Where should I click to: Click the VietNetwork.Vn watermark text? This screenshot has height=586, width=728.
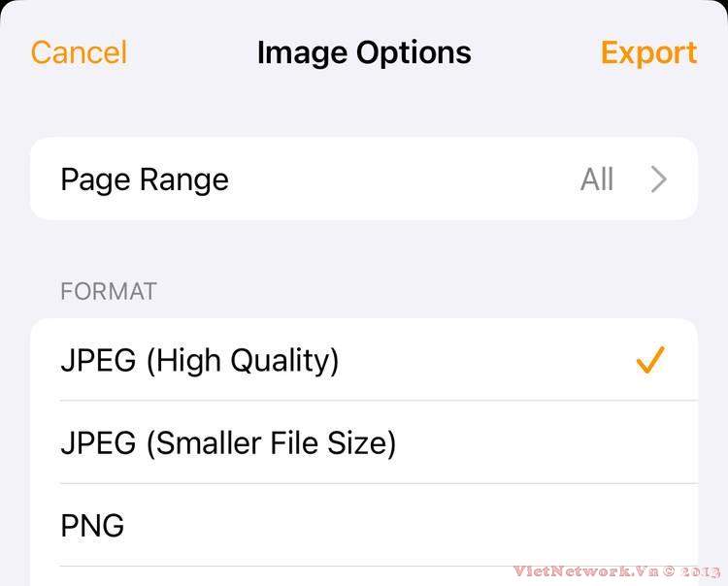[587, 571]
